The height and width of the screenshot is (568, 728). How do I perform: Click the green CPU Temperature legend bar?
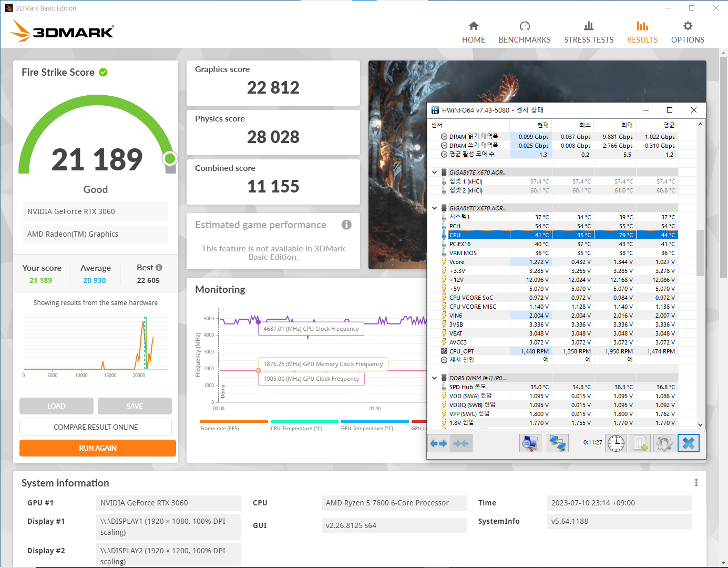(x=304, y=421)
